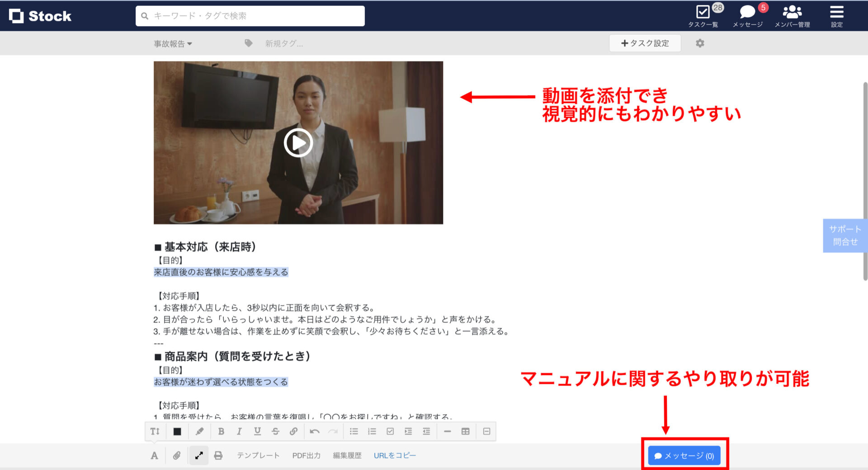Redo the last undone edit

point(333,431)
